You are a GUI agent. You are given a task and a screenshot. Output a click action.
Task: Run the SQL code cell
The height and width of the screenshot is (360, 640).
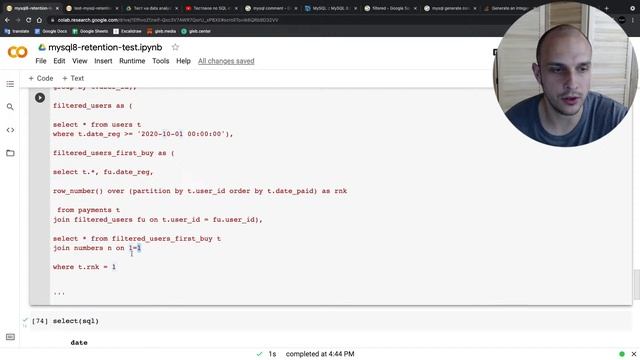[x=40, y=98]
